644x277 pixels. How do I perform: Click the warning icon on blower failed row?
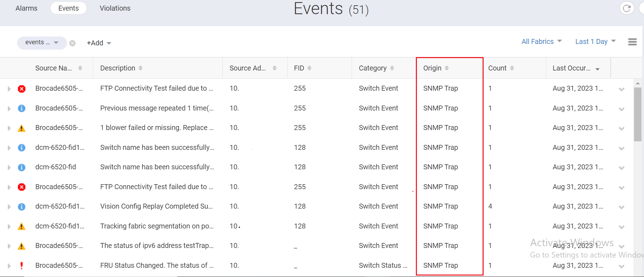tap(22, 128)
